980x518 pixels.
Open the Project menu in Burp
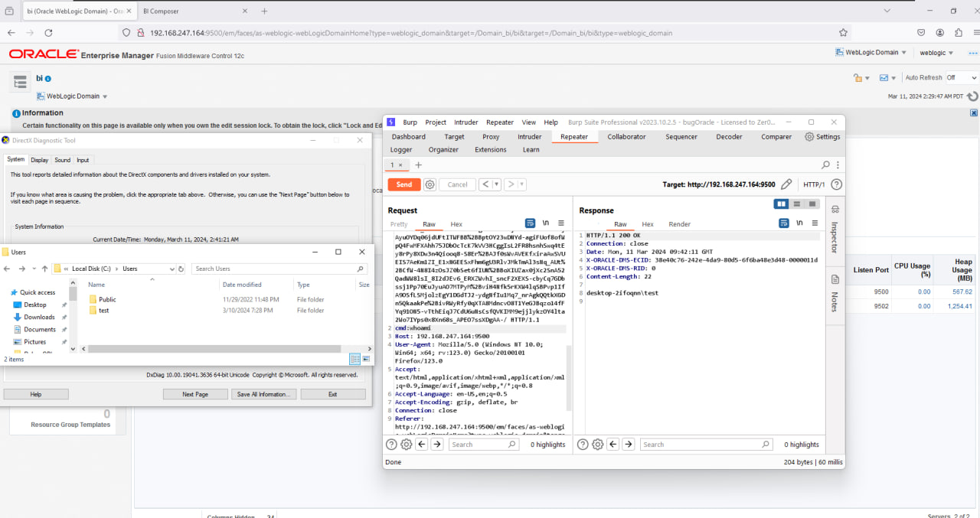436,122
